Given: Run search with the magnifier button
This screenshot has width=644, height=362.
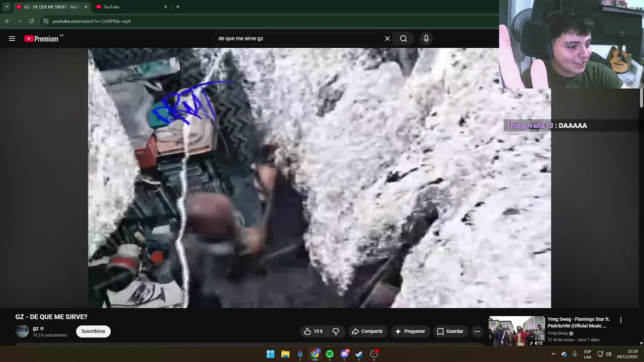Looking at the screenshot, I should point(404,39).
